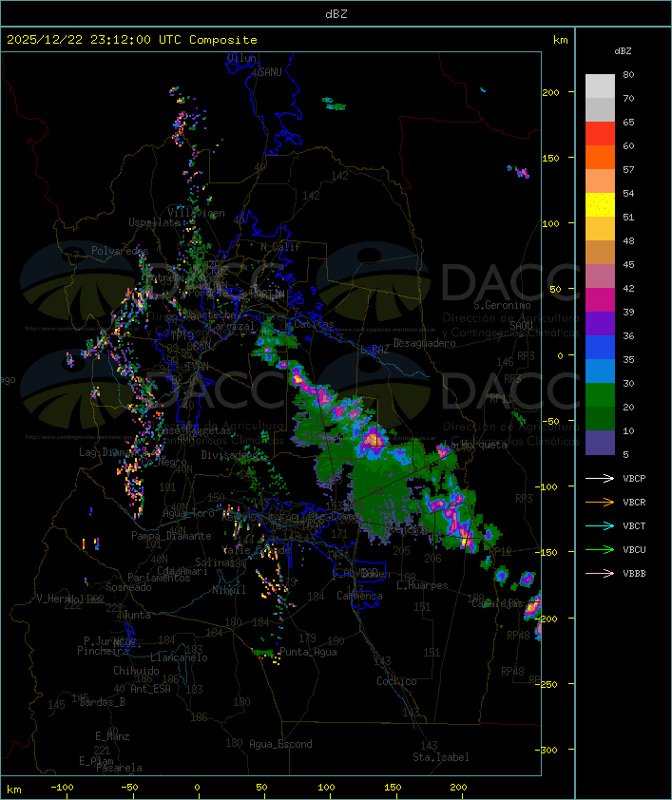Pick the purple 36-39 dBZ swatch
Image resolution: width=672 pixels, height=800 pixels.
[x=600, y=323]
